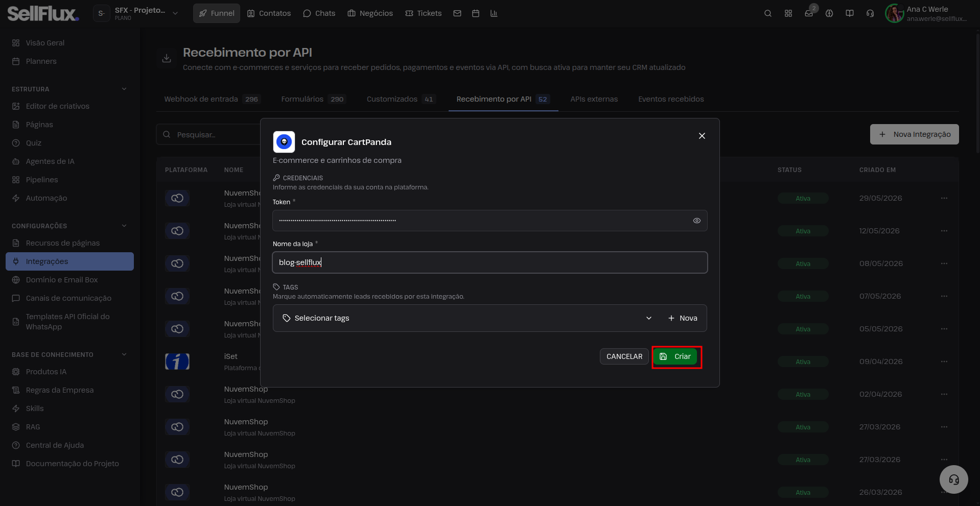This screenshot has height=506, width=980.
Task: Open Templates API Oficial do WhatsApp
Action: click(69, 322)
